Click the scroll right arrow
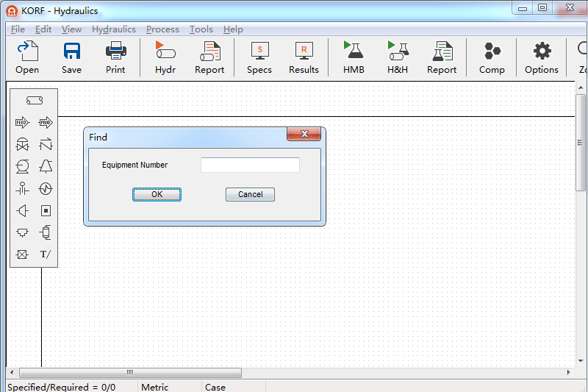Viewport: 588px width, 392px height. 568,372
